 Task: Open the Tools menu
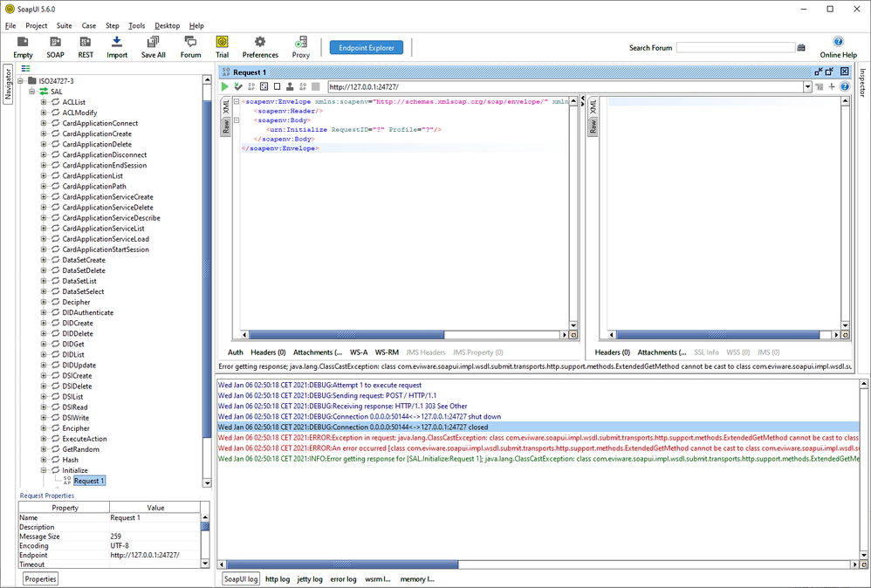click(x=136, y=26)
